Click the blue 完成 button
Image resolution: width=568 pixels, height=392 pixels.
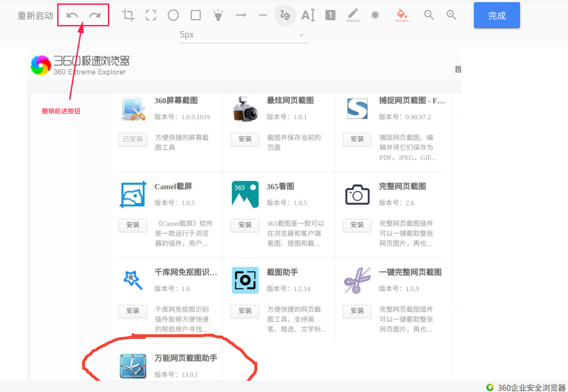tap(497, 16)
